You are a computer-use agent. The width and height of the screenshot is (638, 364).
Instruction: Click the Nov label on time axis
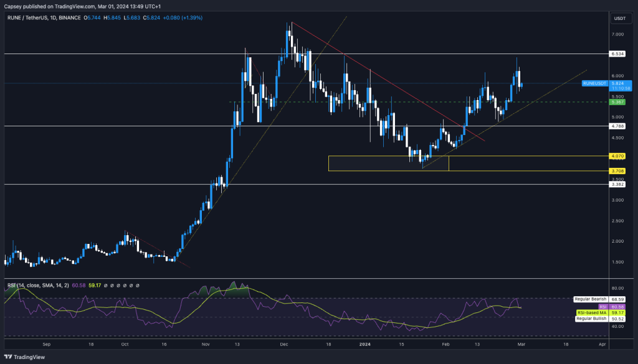click(206, 345)
